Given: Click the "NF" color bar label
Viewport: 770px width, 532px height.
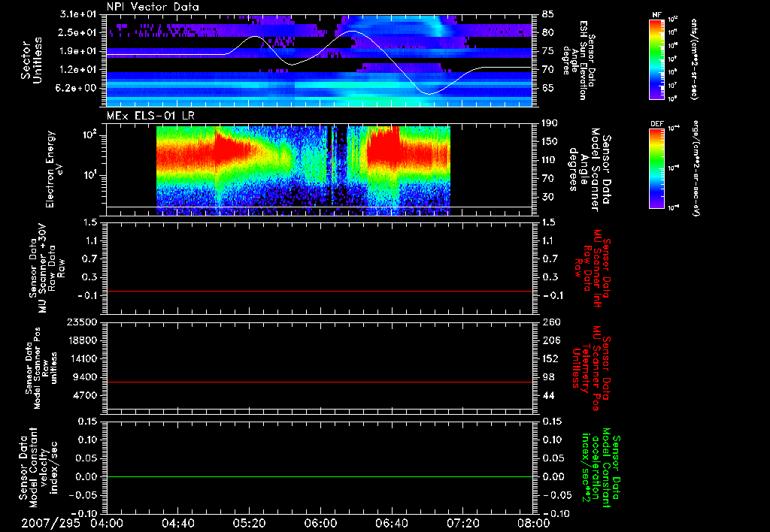Looking at the screenshot, I should point(657,15).
